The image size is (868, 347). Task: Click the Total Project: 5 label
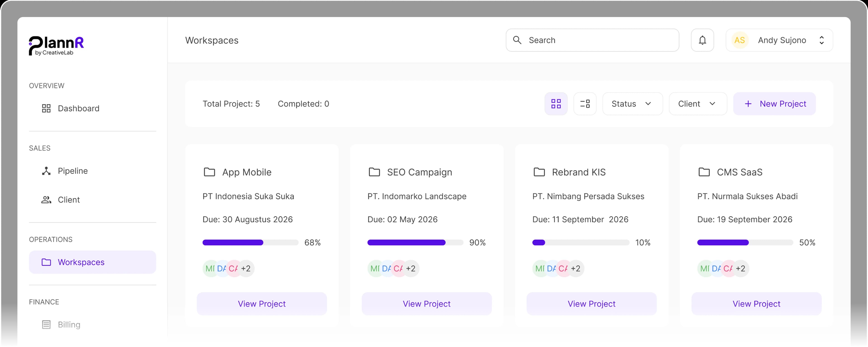[x=231, y=104]
